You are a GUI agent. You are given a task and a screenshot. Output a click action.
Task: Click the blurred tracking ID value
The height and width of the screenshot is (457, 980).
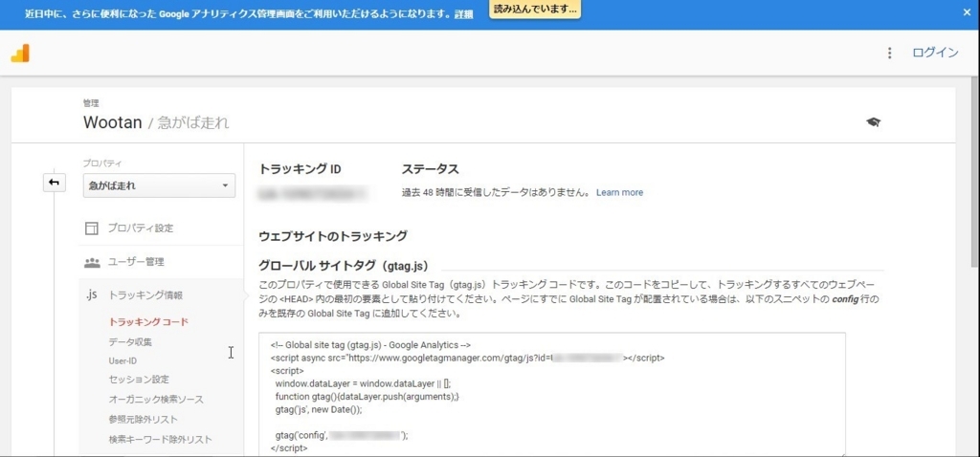pos(313,193)
